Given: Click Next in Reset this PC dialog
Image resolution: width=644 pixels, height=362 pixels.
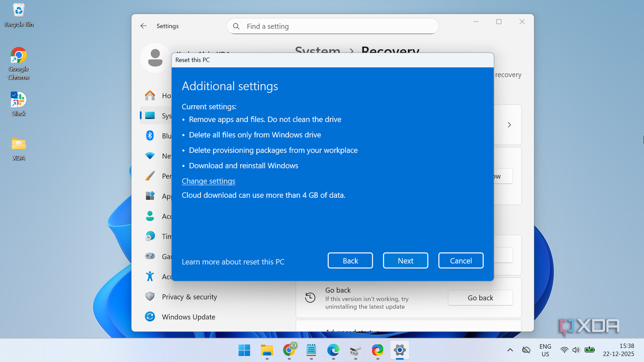Looking at the screenshot, I should pos(405,261).
